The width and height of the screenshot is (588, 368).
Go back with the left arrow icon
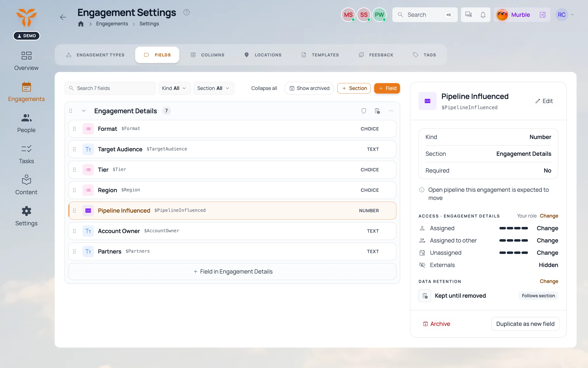(63, 17)
